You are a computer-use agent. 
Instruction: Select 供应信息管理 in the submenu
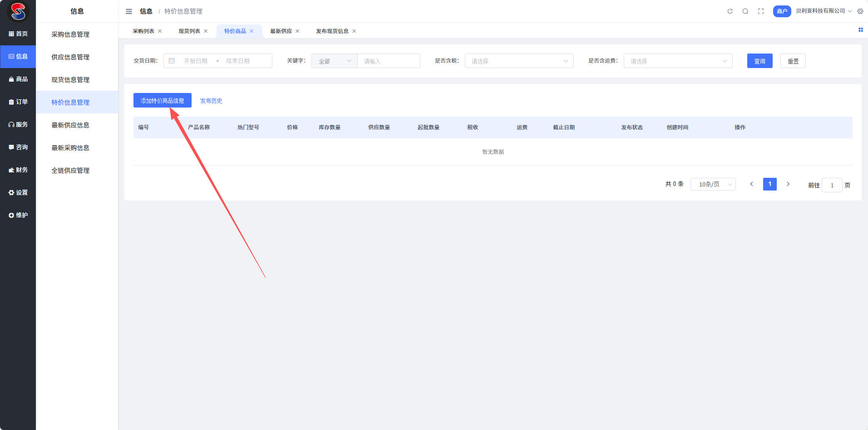tap(70, 57)
